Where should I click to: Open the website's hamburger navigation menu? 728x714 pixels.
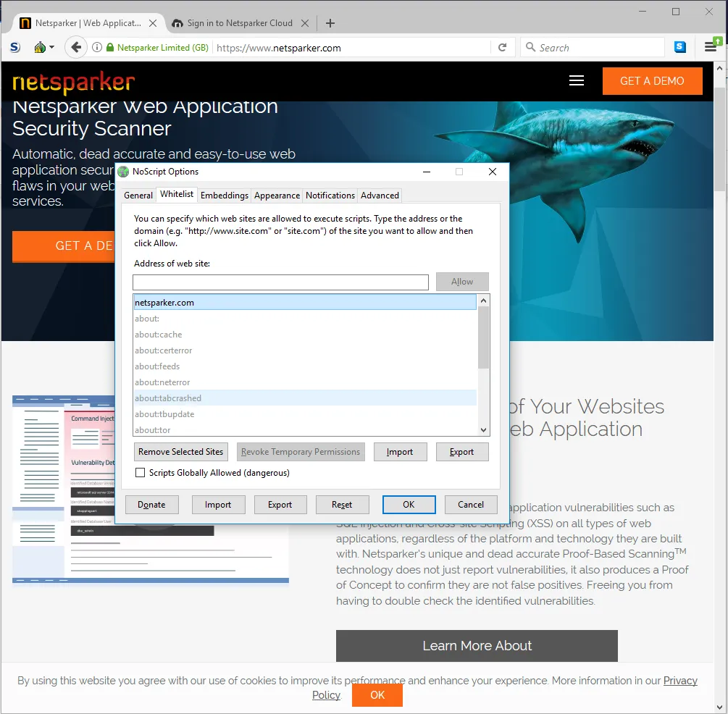(576, 81)
